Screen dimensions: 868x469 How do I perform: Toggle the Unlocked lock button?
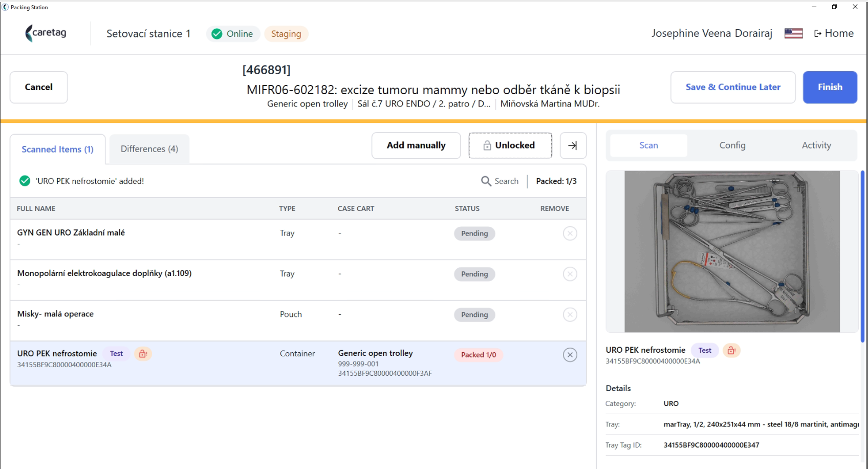coord(510,146)
